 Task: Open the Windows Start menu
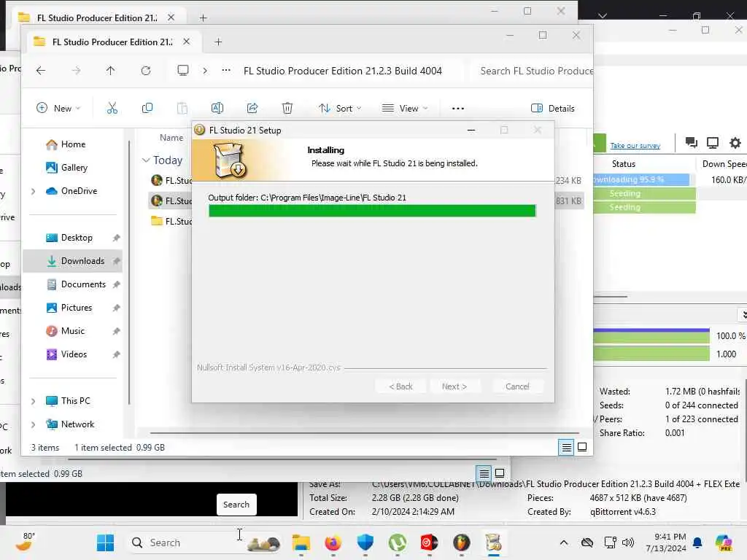tap(105, 542)
